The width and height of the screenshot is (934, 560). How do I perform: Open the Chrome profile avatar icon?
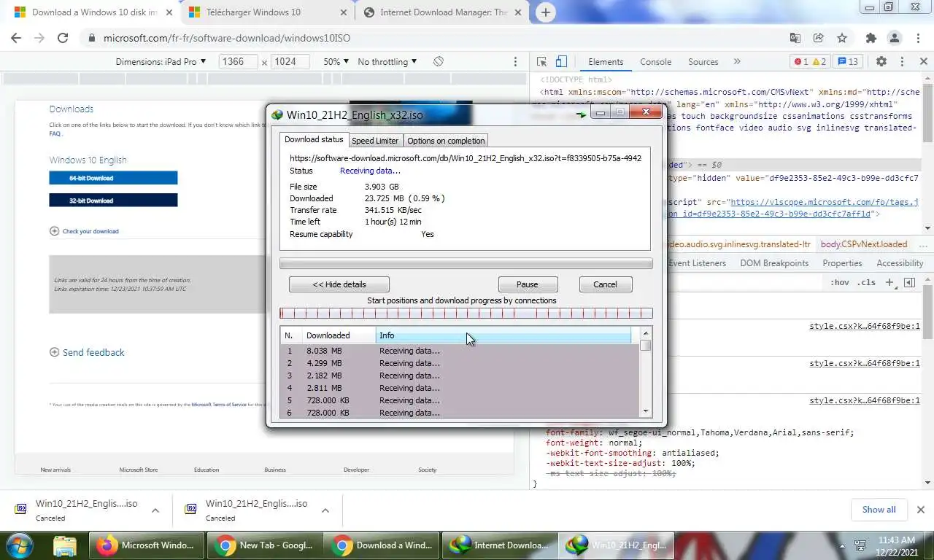point(894,38)
